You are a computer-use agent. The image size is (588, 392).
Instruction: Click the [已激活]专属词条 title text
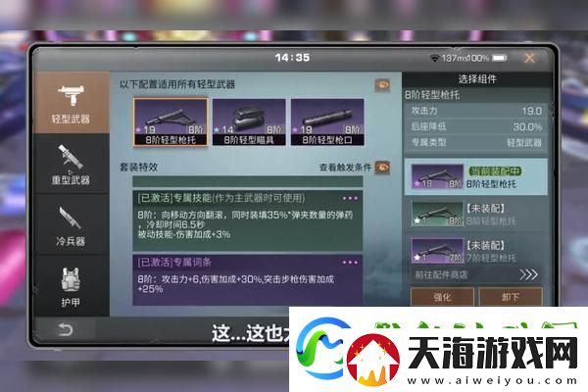point(174,263)
